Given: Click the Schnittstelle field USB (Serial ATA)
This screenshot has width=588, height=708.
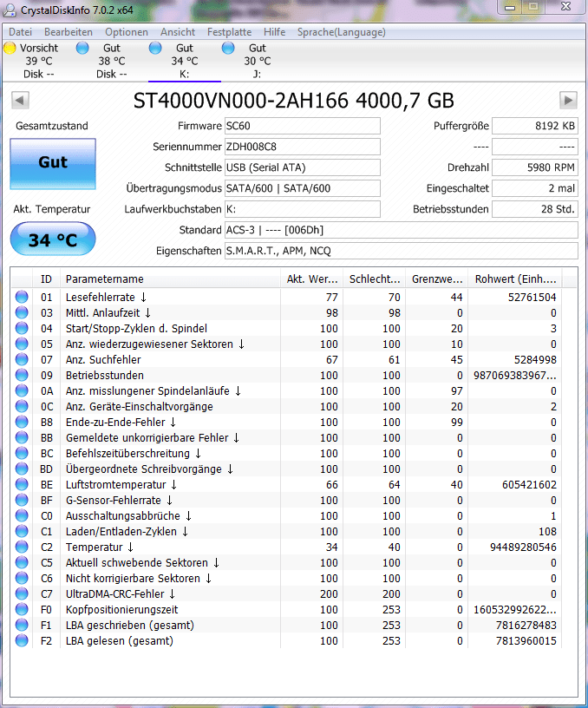Looking at the screenshot, I should [x=303, y=167].
